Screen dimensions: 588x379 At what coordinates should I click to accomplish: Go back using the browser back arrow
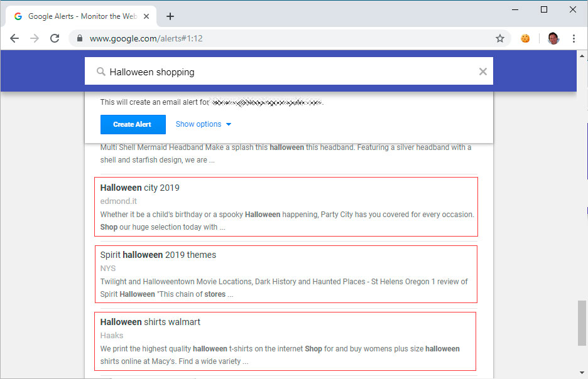pyautogui.click(x=14, y=38)
